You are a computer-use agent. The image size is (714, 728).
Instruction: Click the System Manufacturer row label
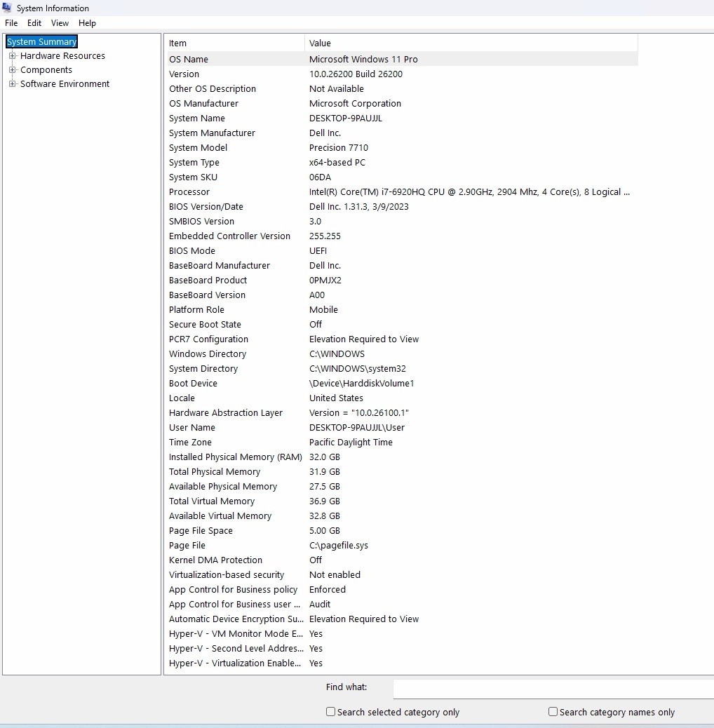point(212,133)
